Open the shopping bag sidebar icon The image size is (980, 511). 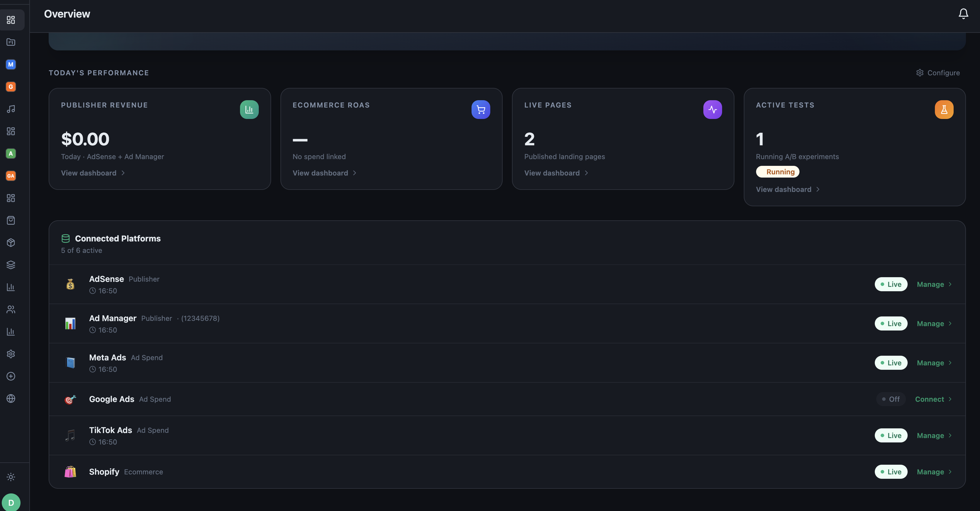coord(11,220)
